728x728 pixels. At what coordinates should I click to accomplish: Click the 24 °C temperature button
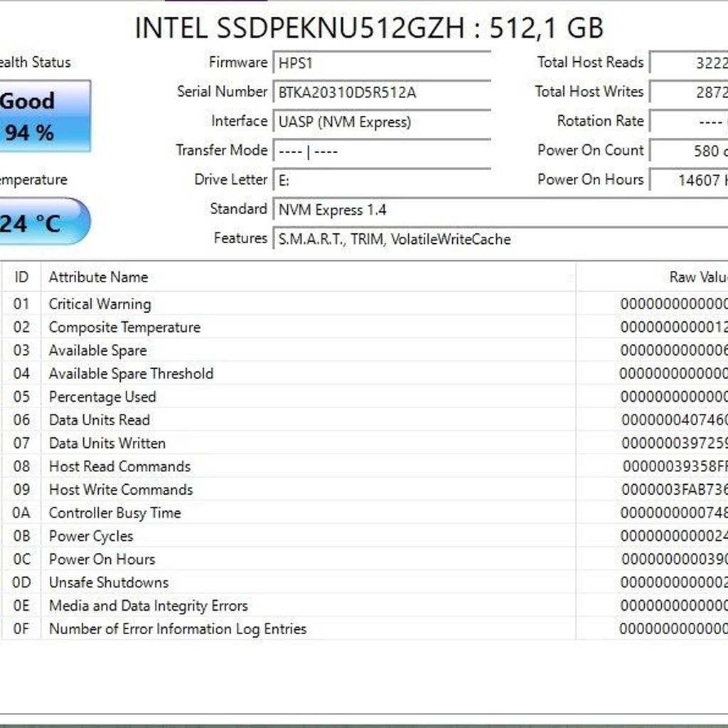(45, 222)
